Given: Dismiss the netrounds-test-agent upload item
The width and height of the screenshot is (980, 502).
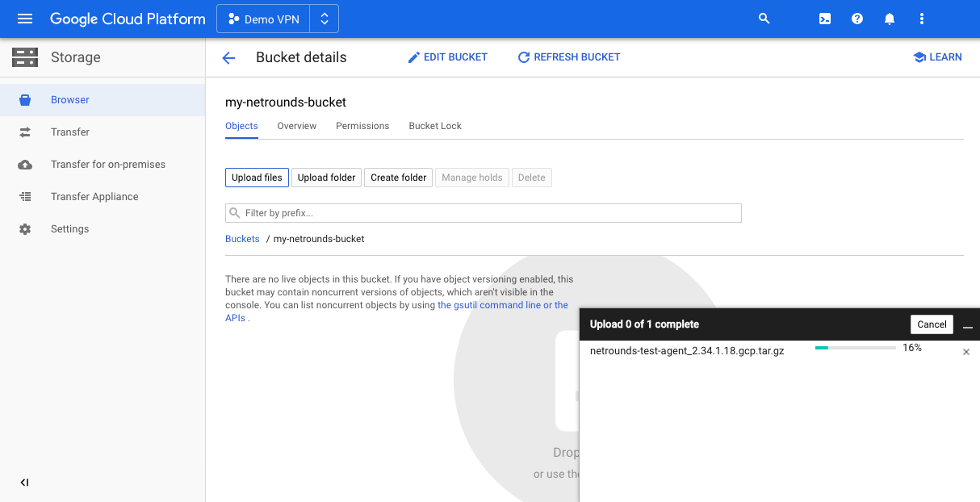Looking at the screenshot, I should (x=966, y=353).
